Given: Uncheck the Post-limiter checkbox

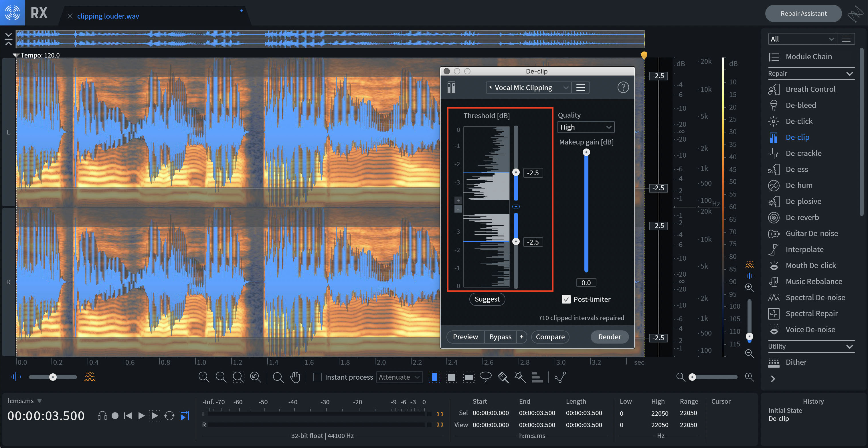Looking at the screenshot, I should (566, 299).
